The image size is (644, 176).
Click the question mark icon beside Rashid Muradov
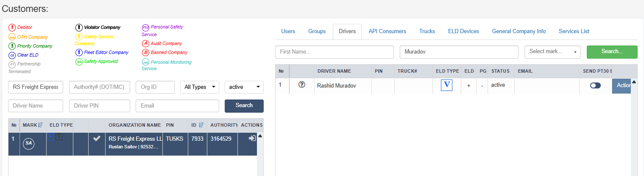click(302, 85)
